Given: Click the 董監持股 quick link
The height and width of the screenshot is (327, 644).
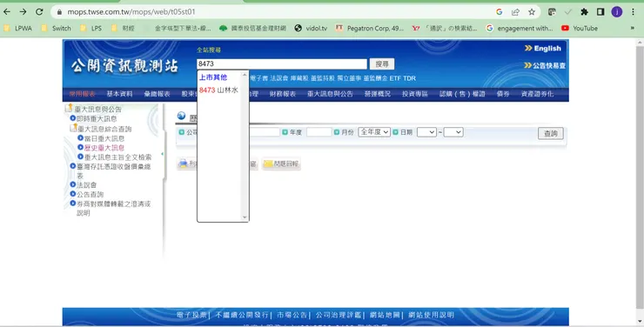Looking at the screenshot, I should 322,78.
